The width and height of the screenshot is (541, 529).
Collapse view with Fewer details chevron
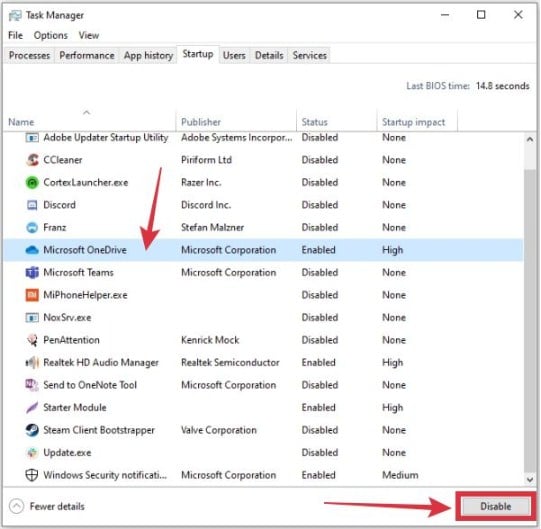17,506
